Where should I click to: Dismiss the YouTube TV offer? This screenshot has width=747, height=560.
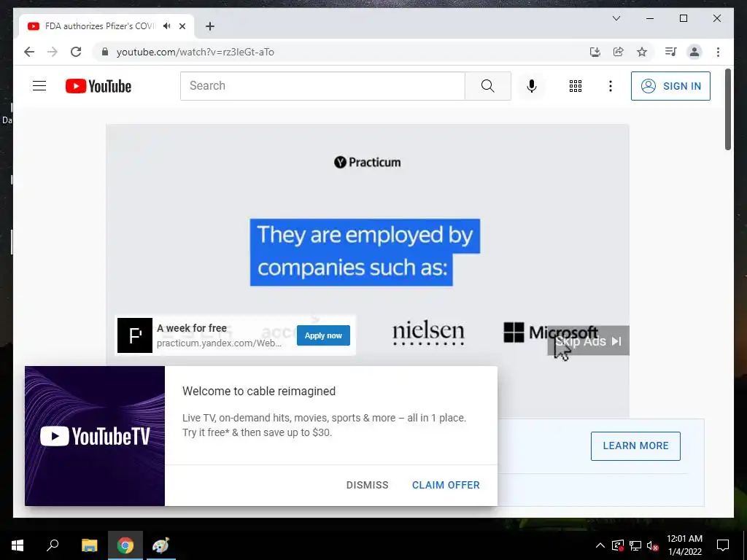tap(368, 485)
